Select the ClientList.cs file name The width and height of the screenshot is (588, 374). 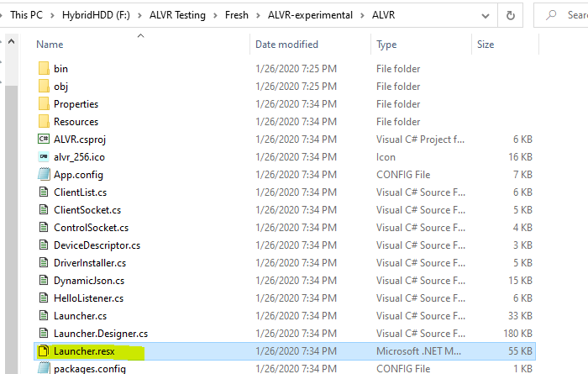coord(81,192)
